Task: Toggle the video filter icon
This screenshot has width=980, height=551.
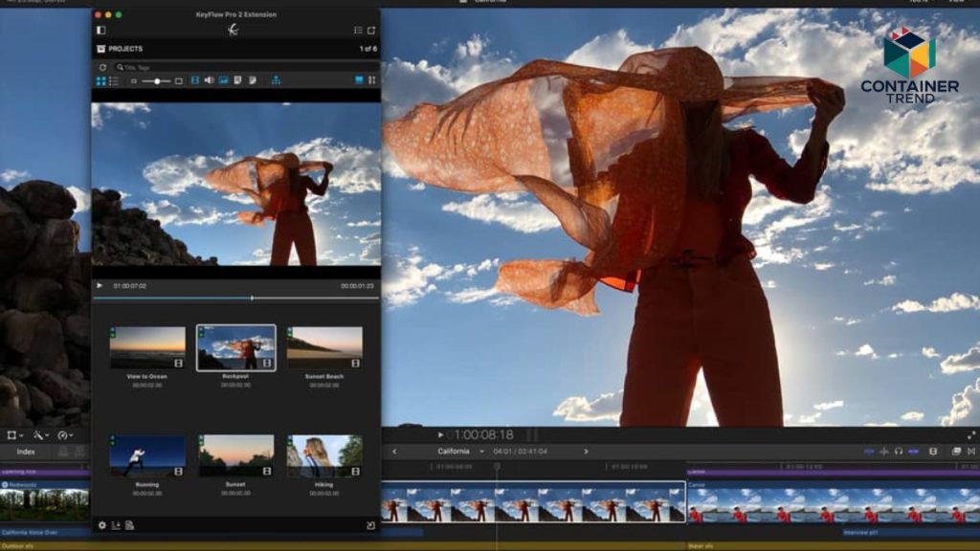Action: click(x=195, y=80)
